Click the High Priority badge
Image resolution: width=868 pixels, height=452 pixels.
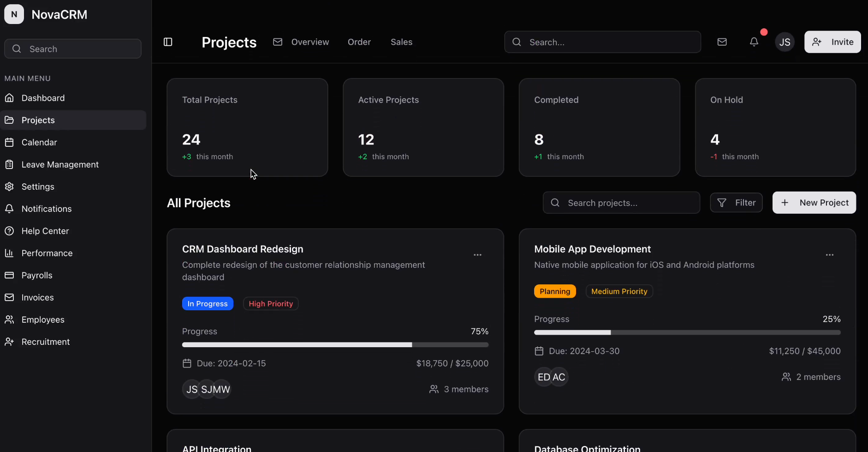coord(271,304)
